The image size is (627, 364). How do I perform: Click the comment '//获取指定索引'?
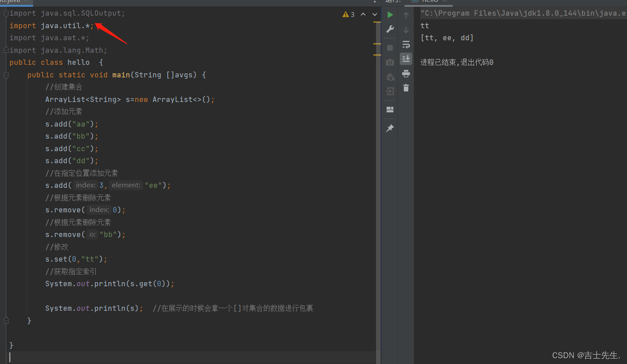click(71, 271)
